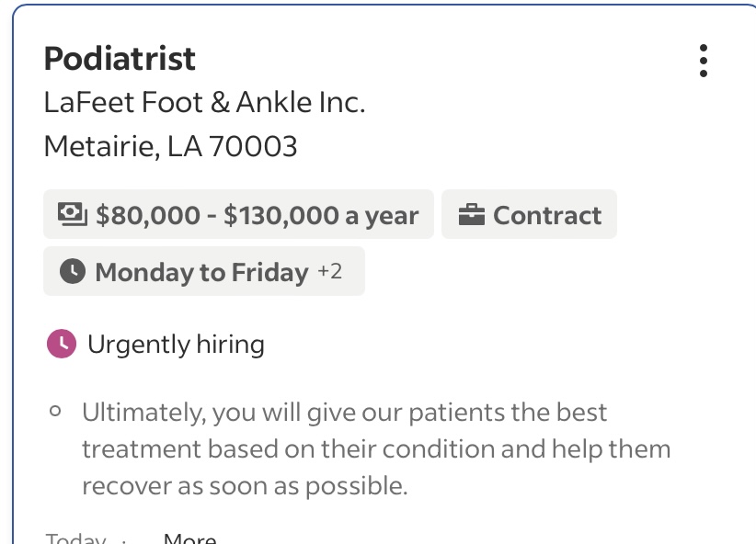This screenshot has width=756, height=544.
Task: Select the Contract job type tag
Action: pyautogui.click(x=529, y=214)
